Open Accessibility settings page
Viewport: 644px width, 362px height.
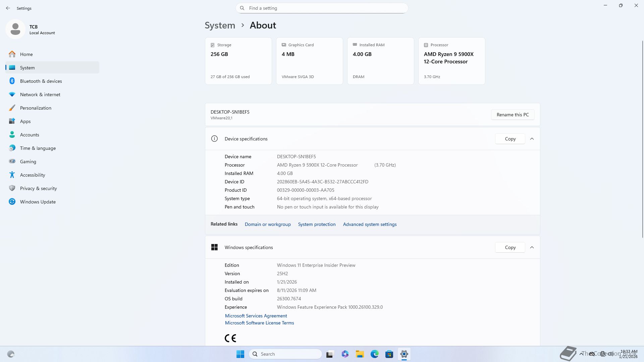32,175
